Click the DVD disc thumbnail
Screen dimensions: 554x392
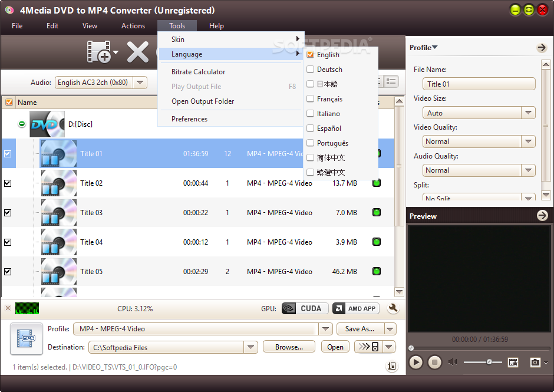pyautogui.click(x=47, y=124)
